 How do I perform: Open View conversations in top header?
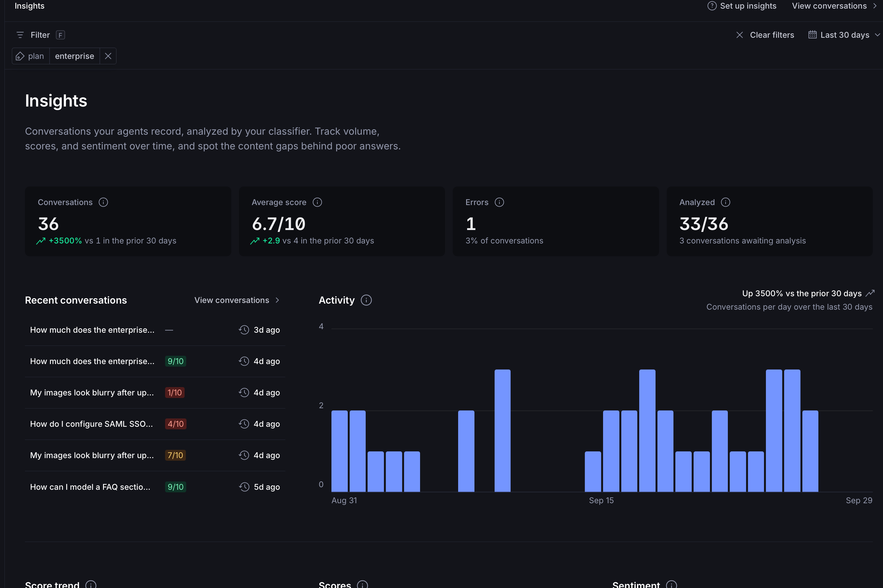coord(834,6)
